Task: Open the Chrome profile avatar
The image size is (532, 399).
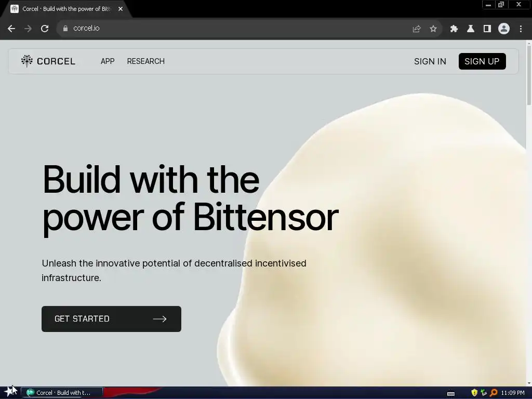Action: click(x=504, y=29)
